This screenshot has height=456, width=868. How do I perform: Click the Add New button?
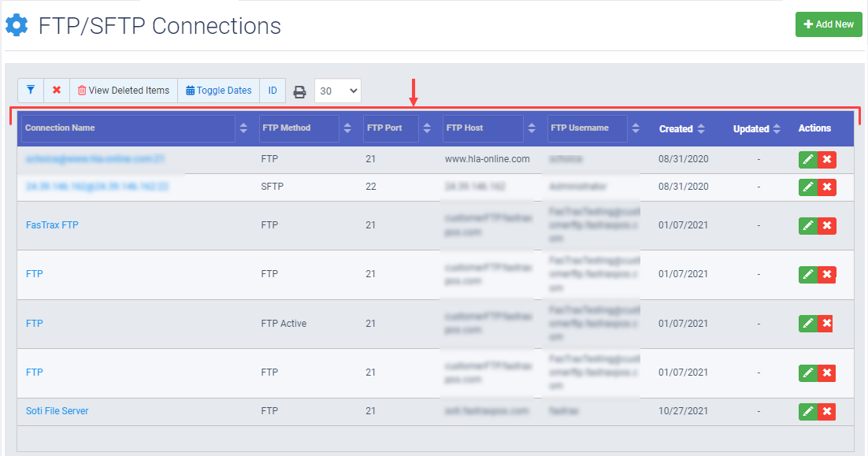click(x=829, y=24)
